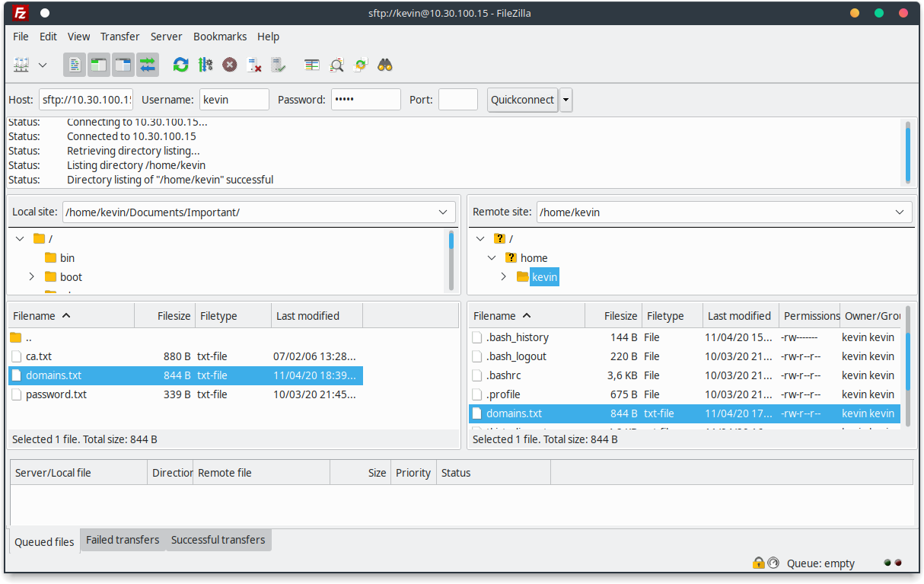Image resolution: width=924 pixels, height=584 pixels.
Task: Expand the Site Manager dropdown arrow
Action: [43, 65]
